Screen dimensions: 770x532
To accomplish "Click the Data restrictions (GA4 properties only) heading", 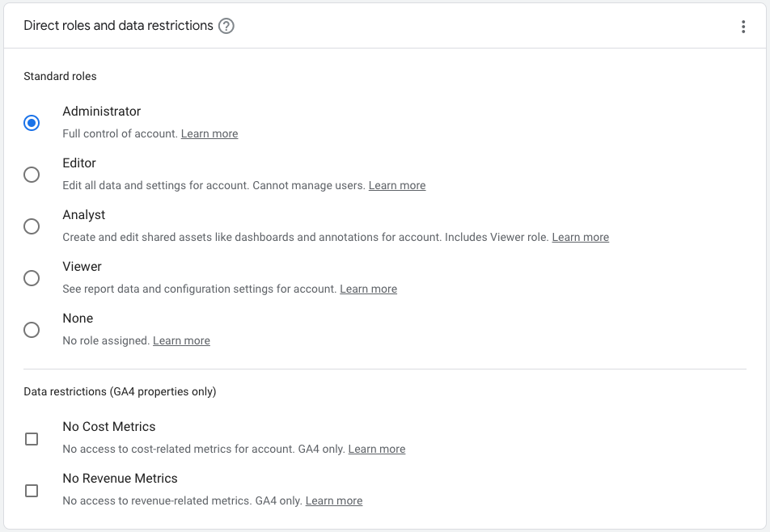I will pos(120,391).
